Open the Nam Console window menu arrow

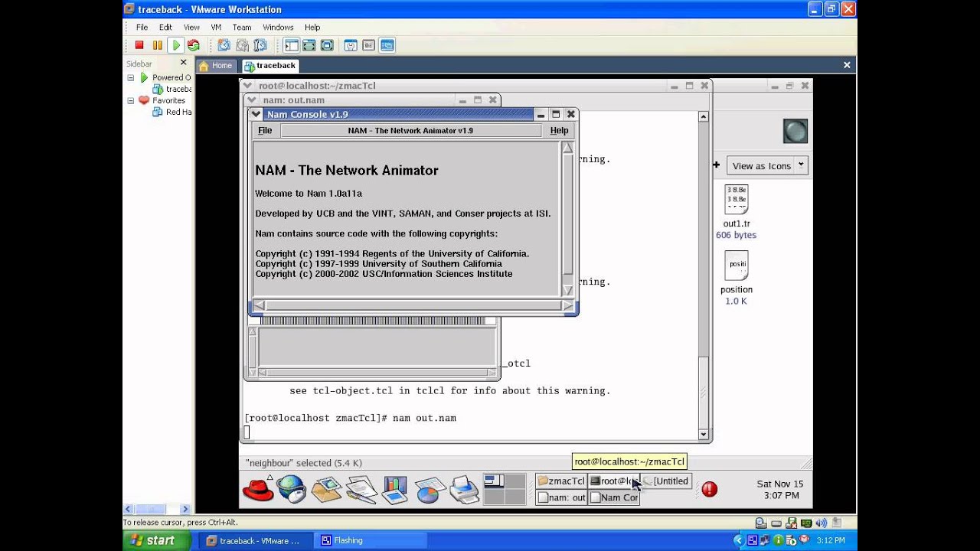point(256,114)
